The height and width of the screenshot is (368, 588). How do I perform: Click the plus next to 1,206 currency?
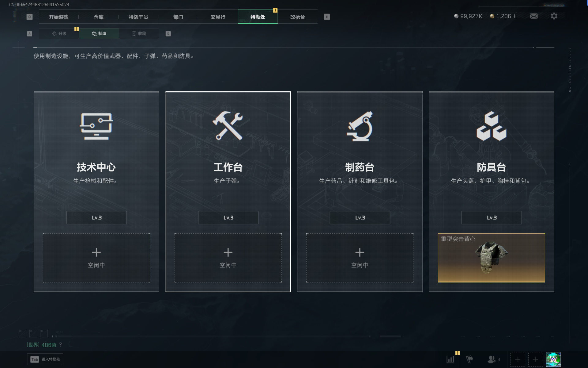pos(515,16)
